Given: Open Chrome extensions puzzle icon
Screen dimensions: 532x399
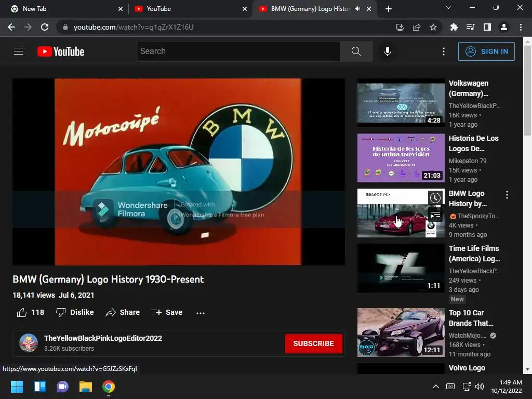Looking at the screenshot, I should tap(454, 27).
